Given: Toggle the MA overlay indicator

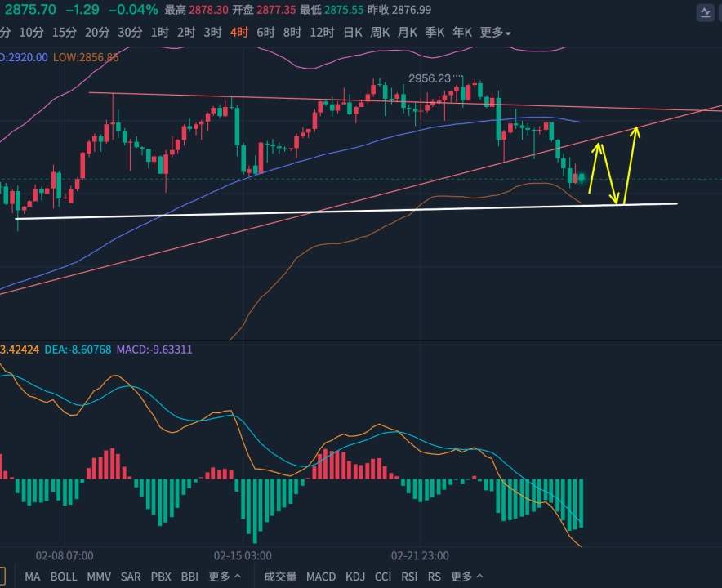Looking at the screenshot, I should pos(32,577).
